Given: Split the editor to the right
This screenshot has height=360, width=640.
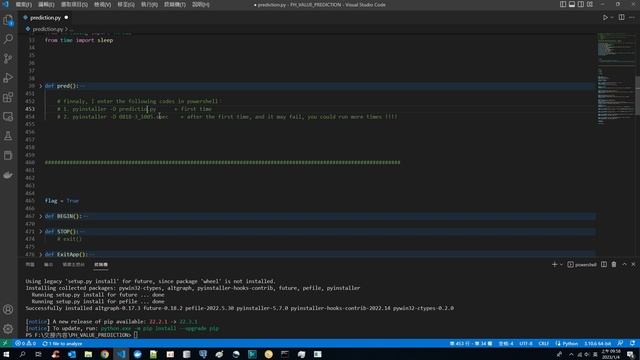Looking at the screenshot, I should [x=621, y=18].
